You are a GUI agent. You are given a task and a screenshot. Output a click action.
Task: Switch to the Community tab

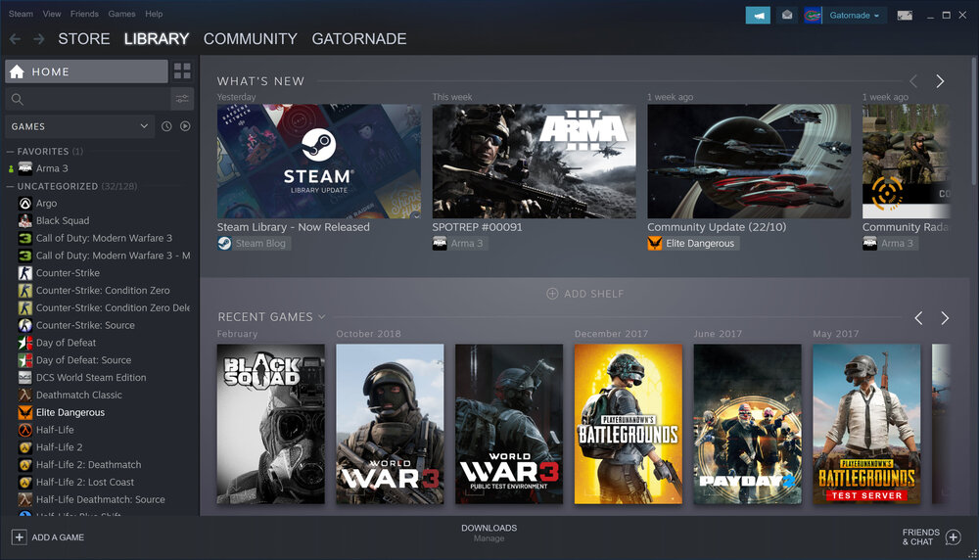(x=251, y=39)
